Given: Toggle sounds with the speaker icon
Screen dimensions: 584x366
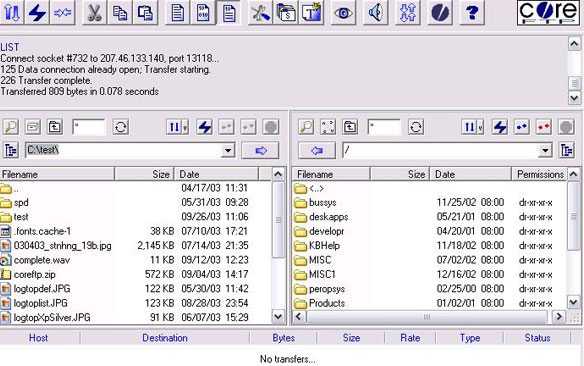Looking at the screenshot, I should (x=375, y=13).
